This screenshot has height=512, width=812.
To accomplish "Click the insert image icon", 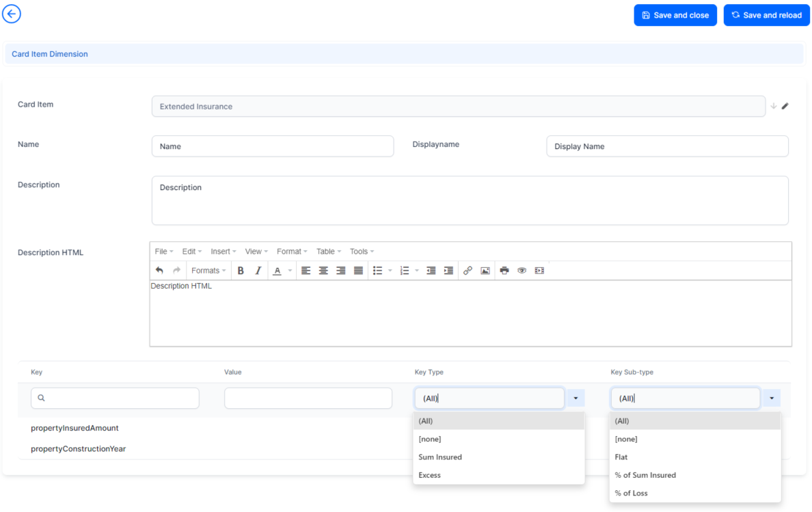I will pyautogui.click(x=485, y=271).
